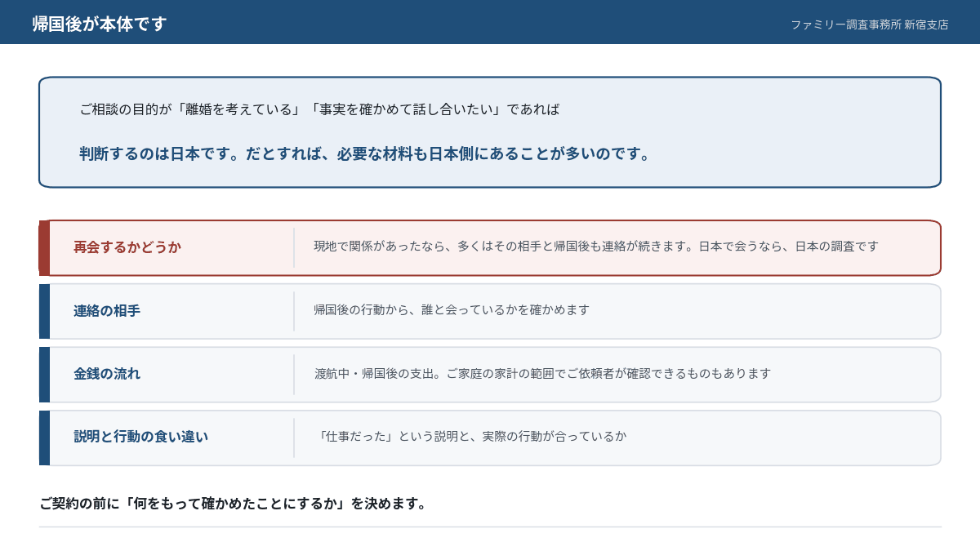Click the text 「仕事だった」という説明と
Screen dimensions: 980x551
470,436
